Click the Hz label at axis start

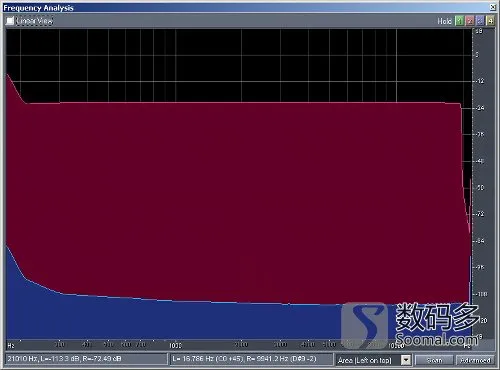pos(11,346)
